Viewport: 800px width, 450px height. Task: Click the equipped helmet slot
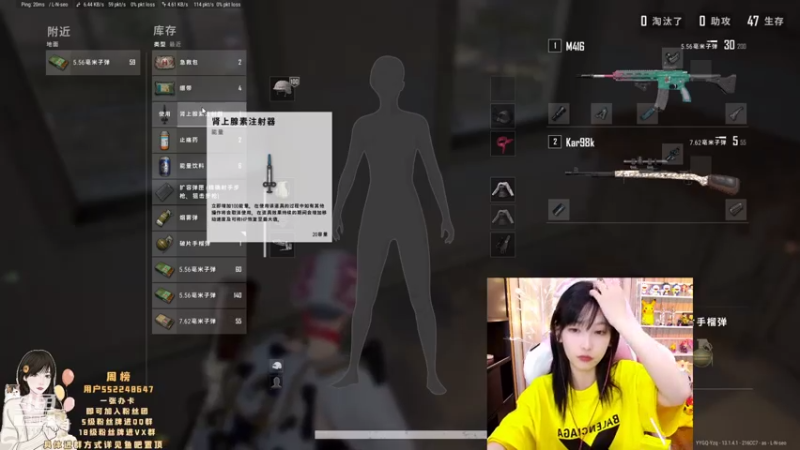(x=282, y=88)
